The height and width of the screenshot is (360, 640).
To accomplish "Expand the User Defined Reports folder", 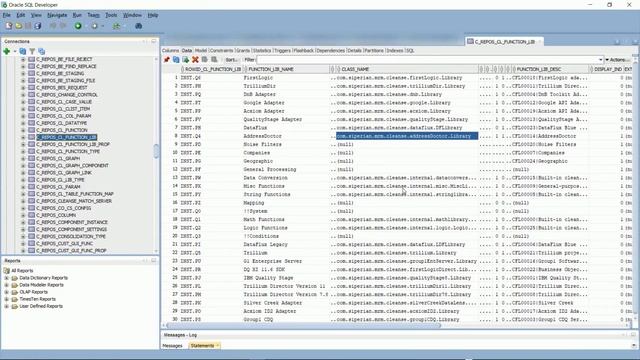I will point(7,306).
